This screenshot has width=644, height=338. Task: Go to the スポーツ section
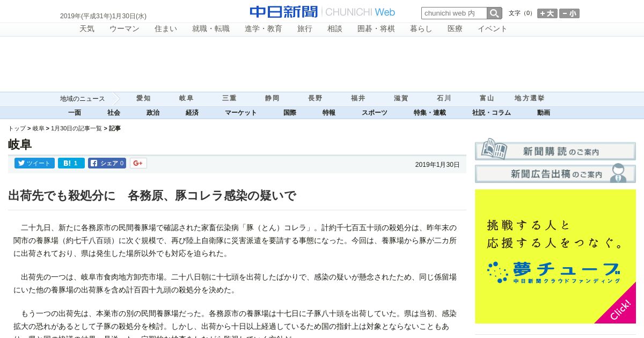(375, 113)
